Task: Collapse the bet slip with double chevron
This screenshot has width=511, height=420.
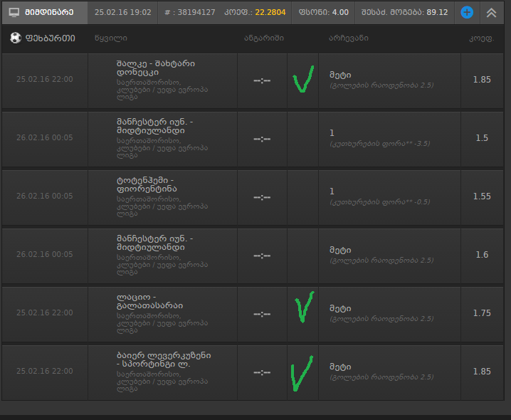Action: (492, 12)
